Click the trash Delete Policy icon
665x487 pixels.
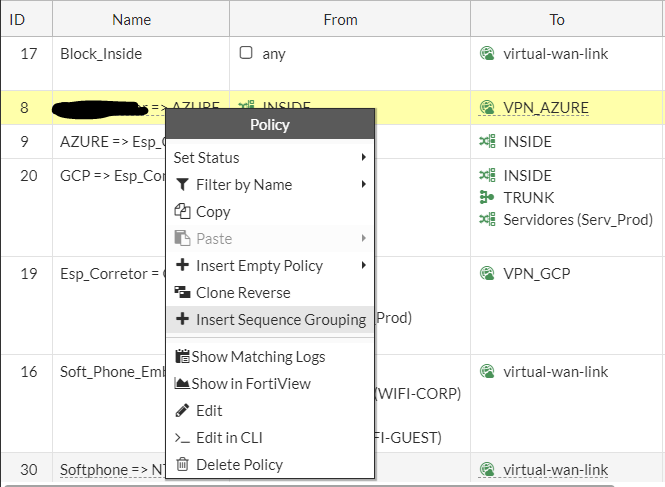pyautogui.click(x=182, y=465)
